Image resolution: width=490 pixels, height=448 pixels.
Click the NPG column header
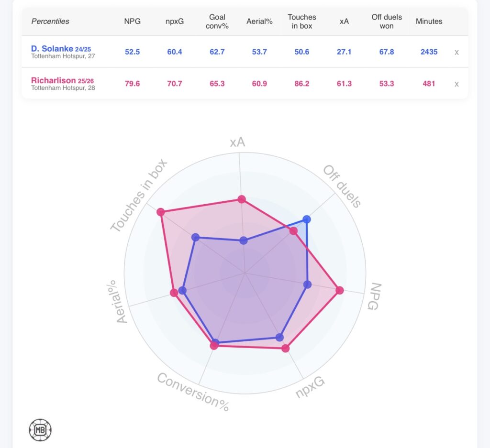(x=133, y=22)
